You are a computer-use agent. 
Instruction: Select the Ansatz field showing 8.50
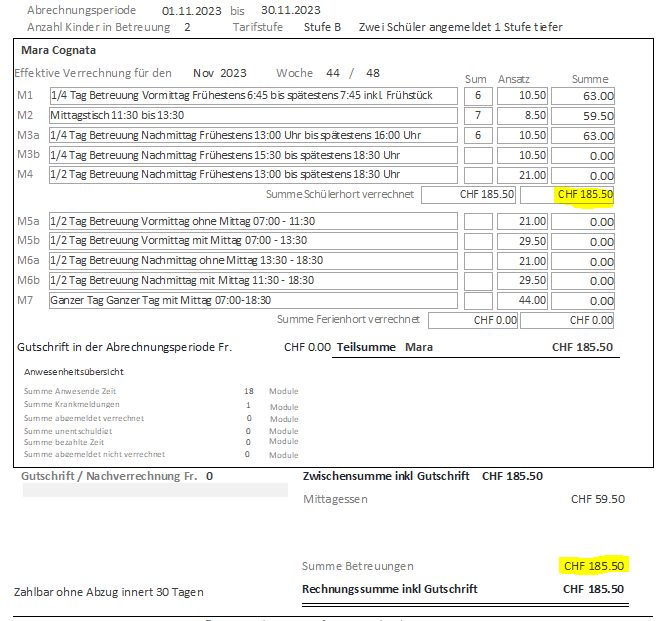(x=521, y=116)
